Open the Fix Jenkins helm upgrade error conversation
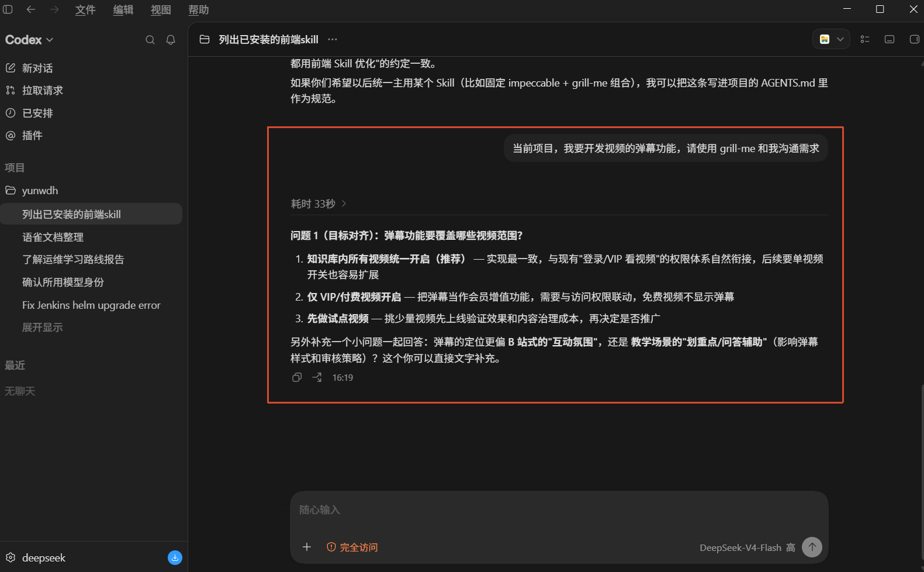 pos(91,305)
